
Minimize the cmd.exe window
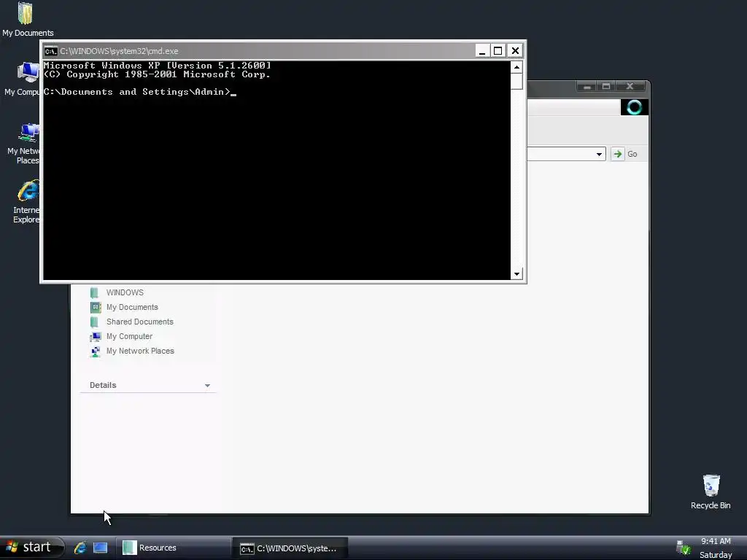482,51
